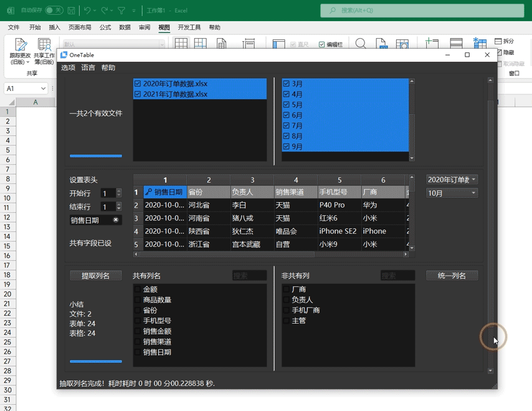Check the 销售金额 common column
Screen dimensions: 532x411
pos(138,331)
